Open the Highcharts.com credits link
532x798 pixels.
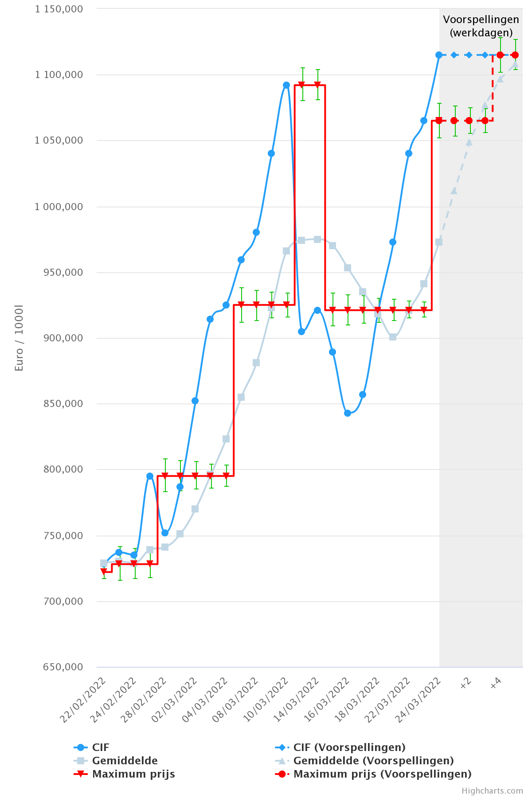click(x=492, y=791)
